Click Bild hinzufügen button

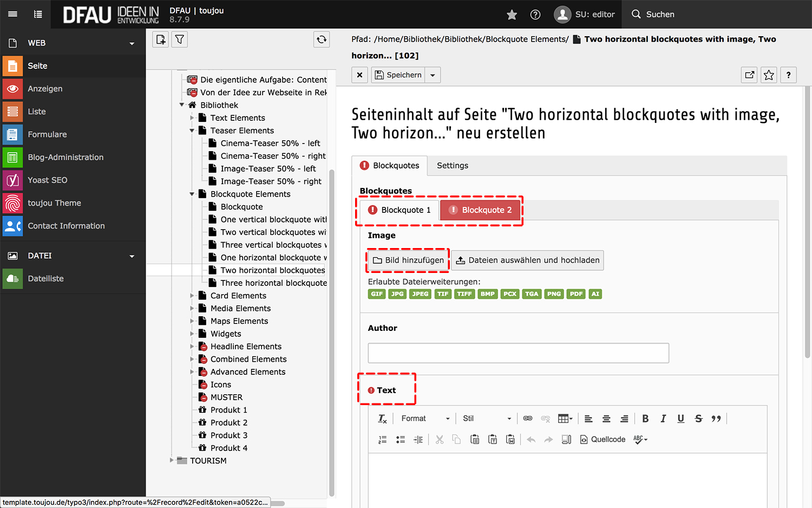(x=408, y=260)
